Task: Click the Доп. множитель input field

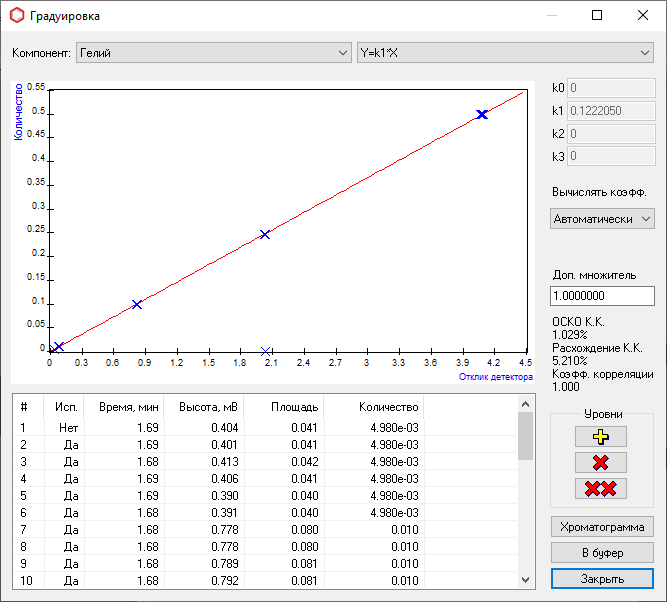Action: [602, 296]
